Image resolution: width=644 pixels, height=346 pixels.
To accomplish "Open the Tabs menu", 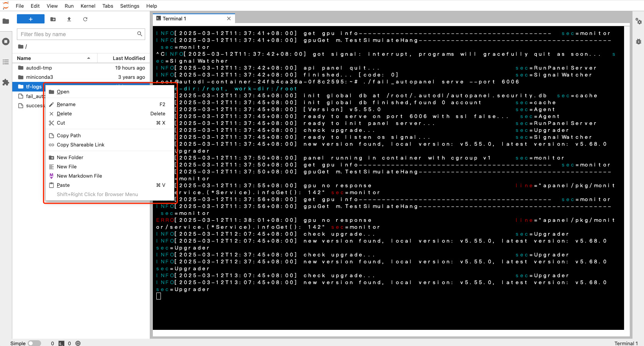I will pos(108,6).
